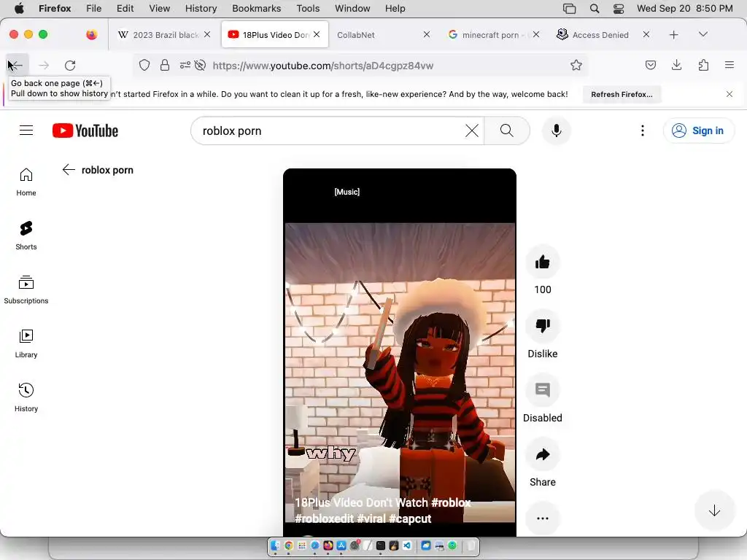747x560 pixels.
Task: Open the Edit menu
Action: 125,9
